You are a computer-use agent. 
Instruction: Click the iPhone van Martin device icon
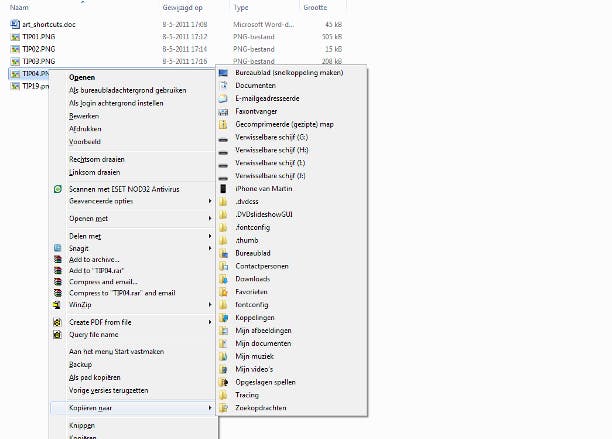(223, 189)
